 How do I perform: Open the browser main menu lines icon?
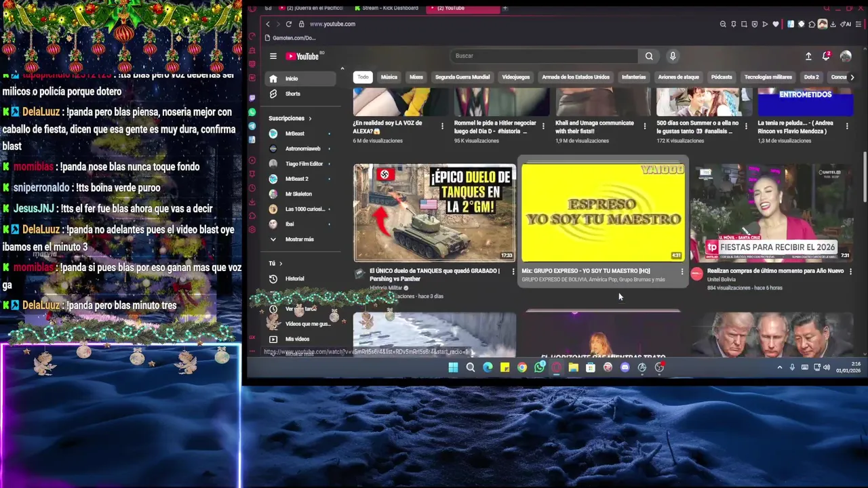pos(859,24)
